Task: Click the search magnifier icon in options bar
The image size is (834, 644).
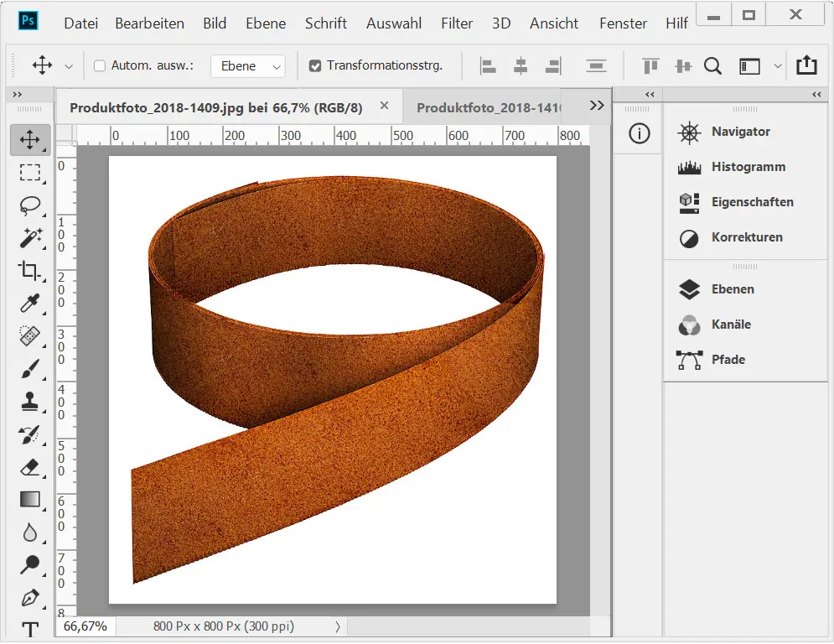Action: 712,65
